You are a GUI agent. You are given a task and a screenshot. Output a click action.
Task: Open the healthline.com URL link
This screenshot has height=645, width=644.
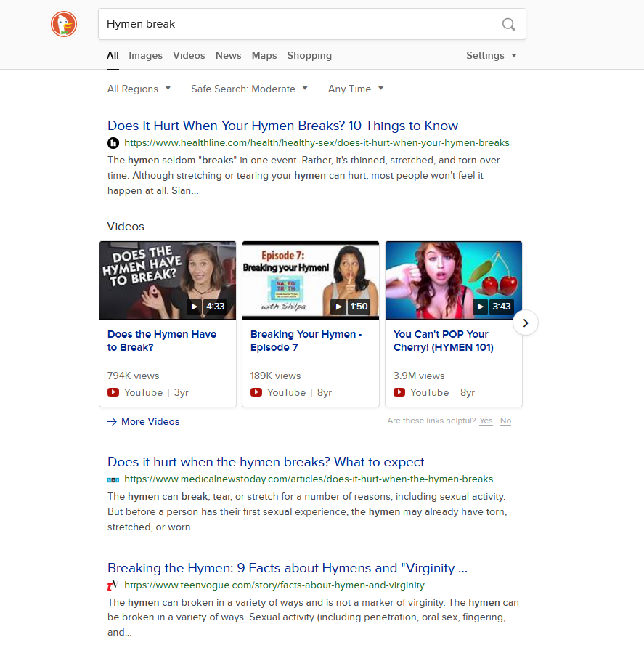click(x=317, y=143)
